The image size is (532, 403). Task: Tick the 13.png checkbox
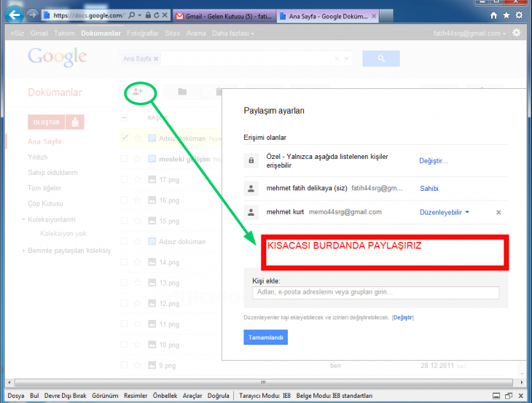[124, 283]
